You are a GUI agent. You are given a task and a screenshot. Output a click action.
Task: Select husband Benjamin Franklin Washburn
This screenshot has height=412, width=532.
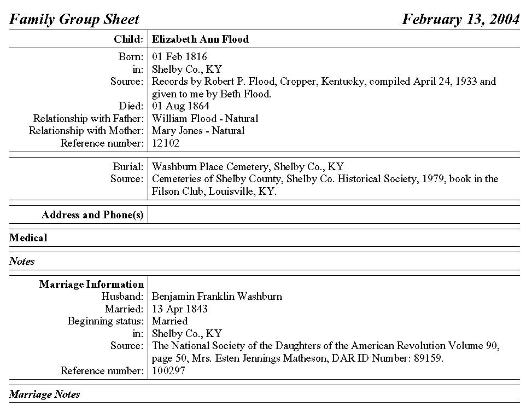click(217, 297)
